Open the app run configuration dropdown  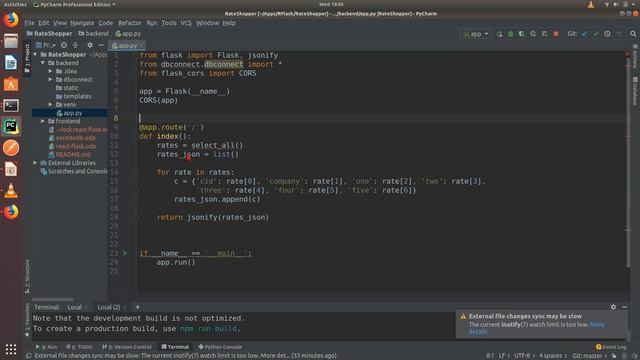475,34
